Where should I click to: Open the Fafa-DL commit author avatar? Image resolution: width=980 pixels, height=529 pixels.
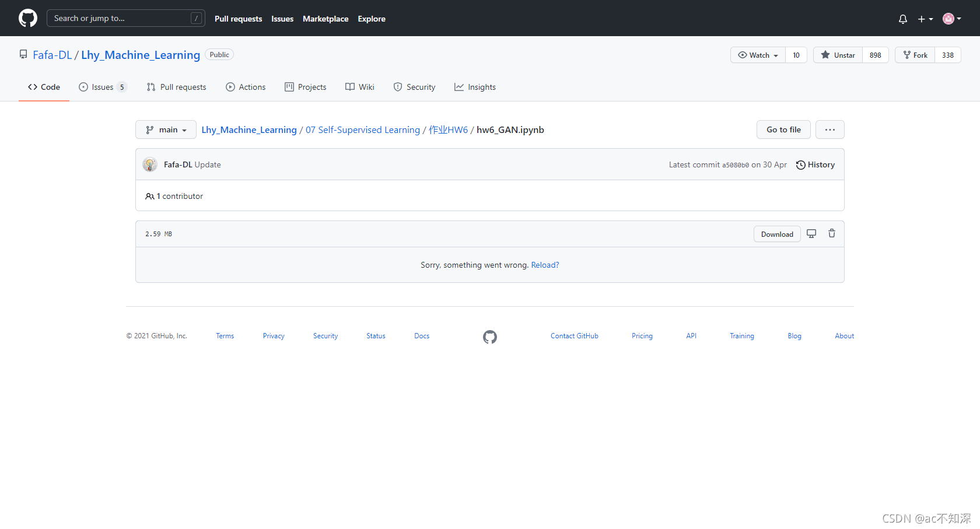click(150, 164)
